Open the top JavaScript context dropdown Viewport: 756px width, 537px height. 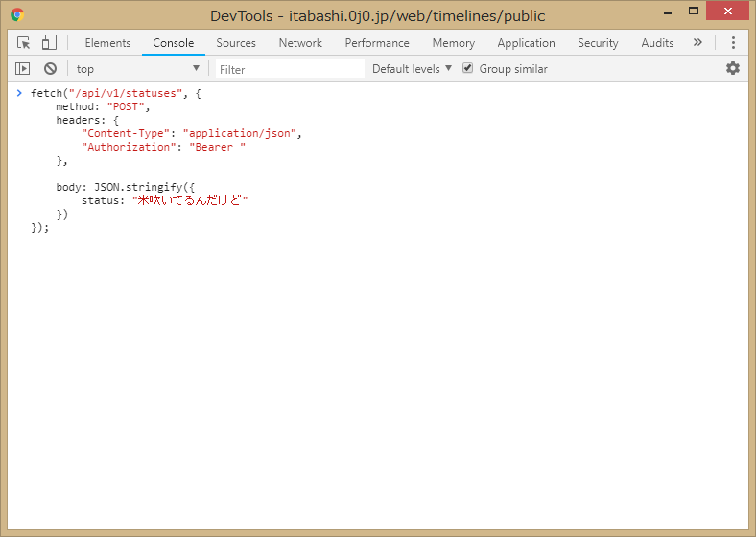click(138, 69)
